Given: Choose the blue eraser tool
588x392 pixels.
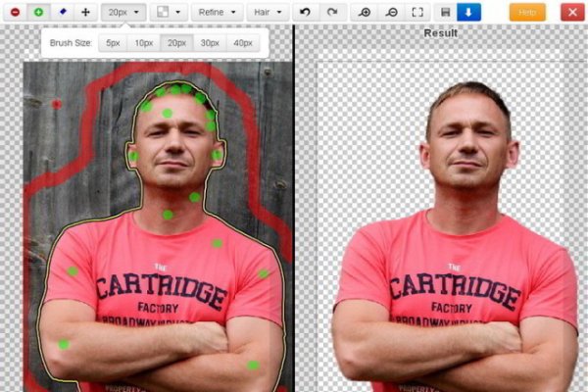Looking at the screenshot, I should pos(62,13).
